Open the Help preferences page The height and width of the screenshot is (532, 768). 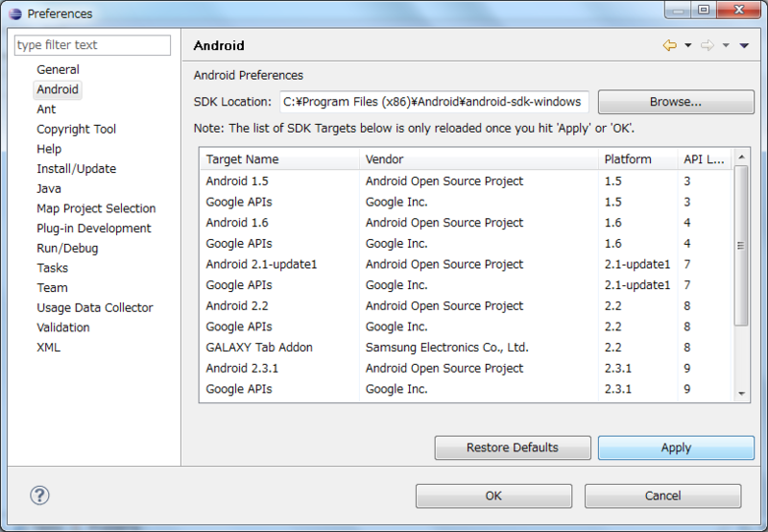click(49, 149)
